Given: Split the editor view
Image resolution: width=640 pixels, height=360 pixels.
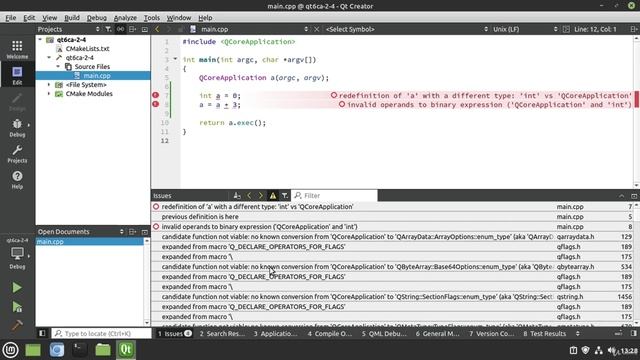Looking at the screenshot, I should point(633,29).
